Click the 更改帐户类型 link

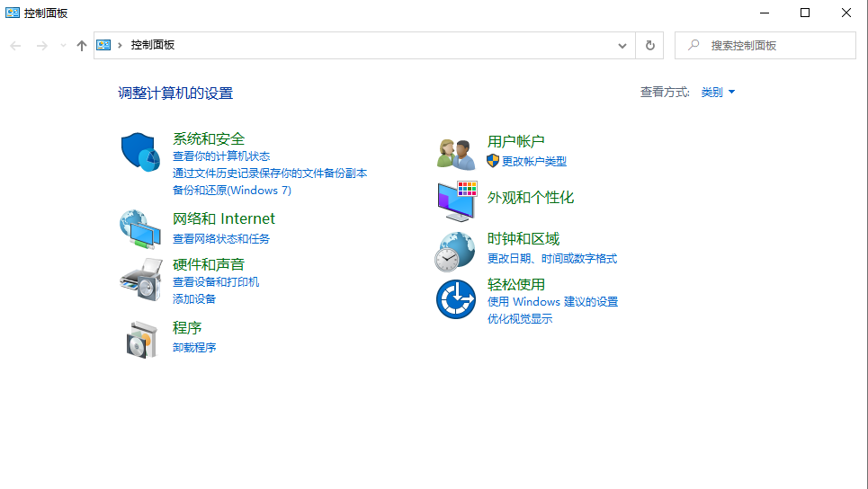tap(534, 162)
